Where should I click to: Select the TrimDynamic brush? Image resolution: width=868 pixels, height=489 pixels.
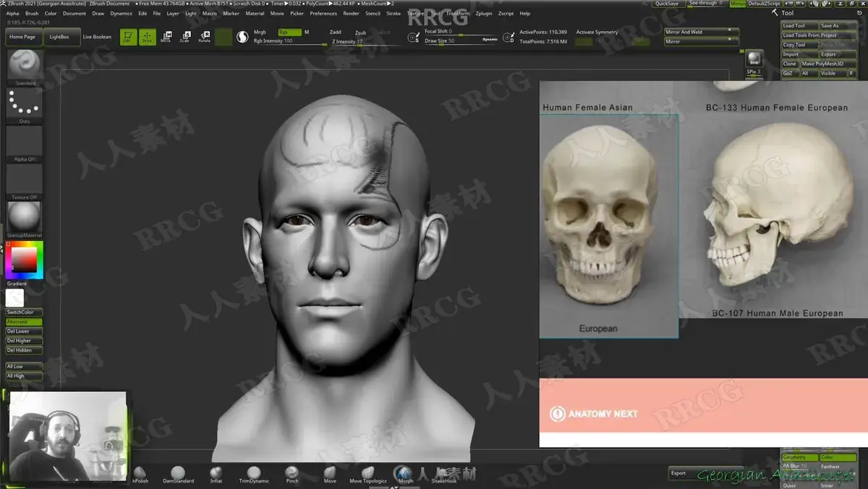coord(254,475)
